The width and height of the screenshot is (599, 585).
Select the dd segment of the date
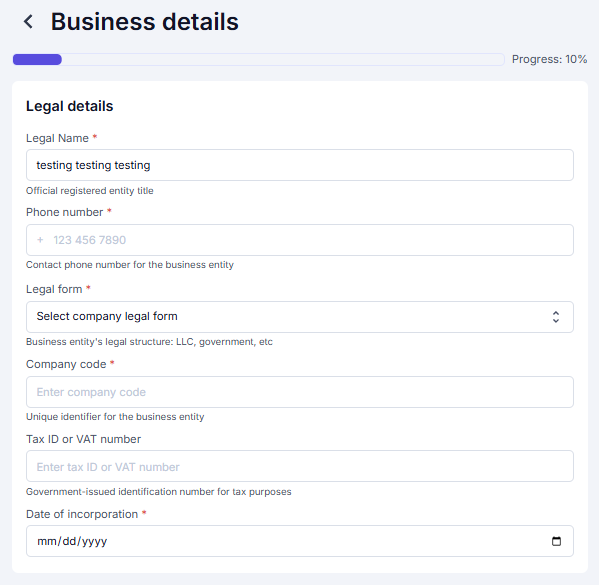coord(70,541)
